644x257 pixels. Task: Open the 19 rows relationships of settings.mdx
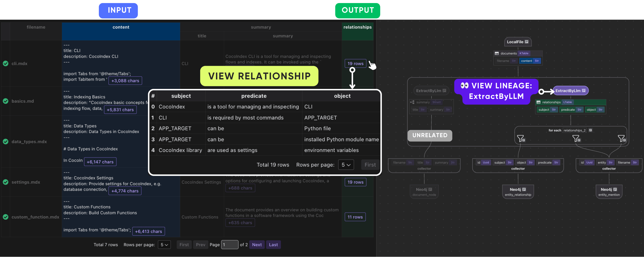356,182
